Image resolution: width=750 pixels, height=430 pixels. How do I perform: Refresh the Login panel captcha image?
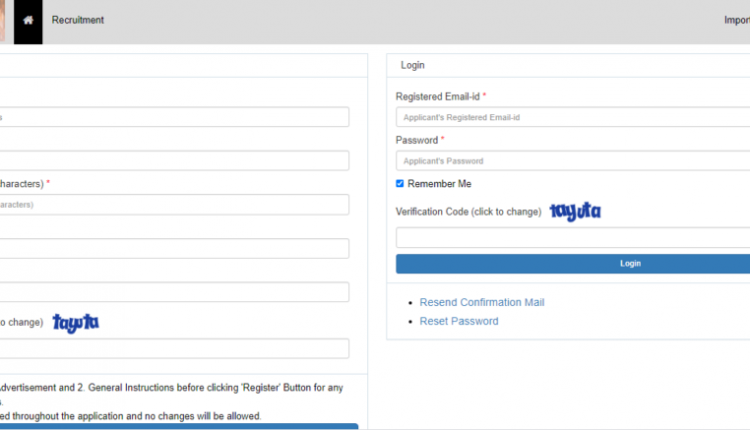(575, 212)
